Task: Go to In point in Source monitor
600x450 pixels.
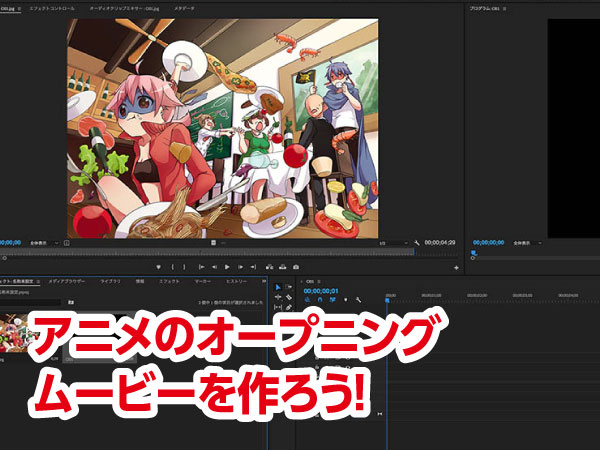Action: point(201,267)
